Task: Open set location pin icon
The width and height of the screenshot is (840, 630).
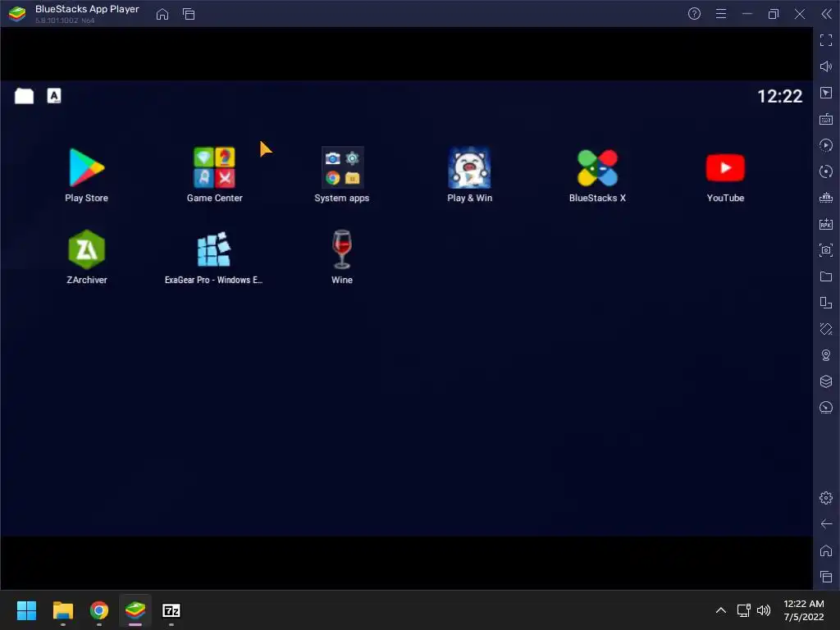Action: coord(826,355)
